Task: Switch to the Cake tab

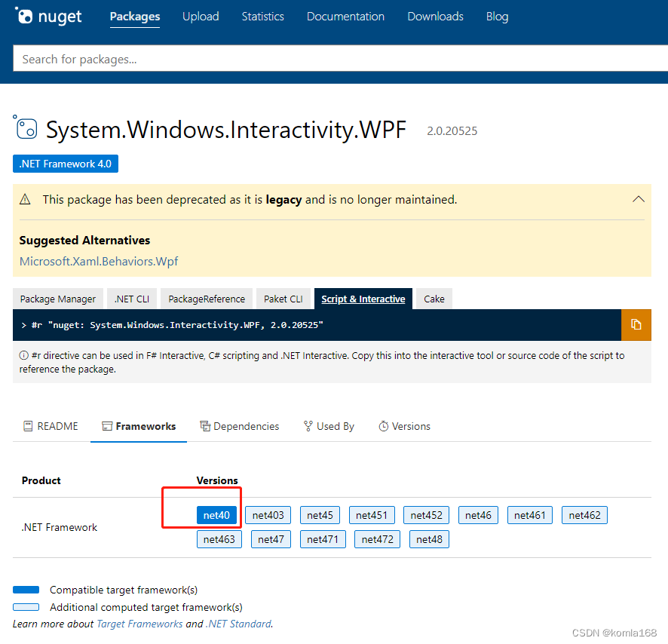Action: pyautogui.click(x=434, y=299)
